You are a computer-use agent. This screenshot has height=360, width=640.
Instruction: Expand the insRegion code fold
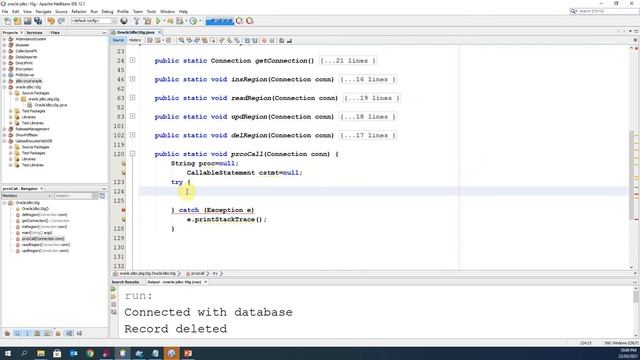pos(132,79)
